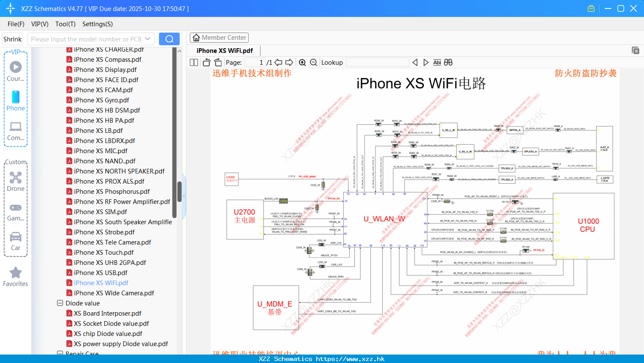
Task: Collapse the Diode value folder
Action: [60, 303]
